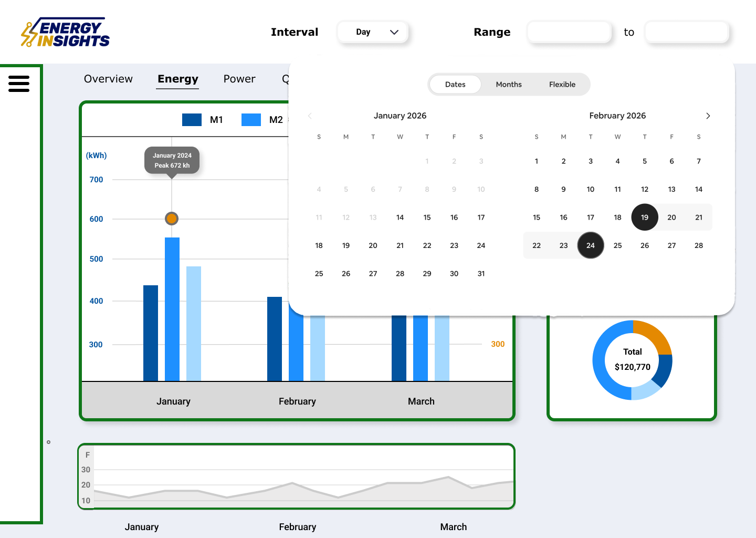756x538 pixels.
Task: Click the Range start date field
Action: click(x=570, y=32)
